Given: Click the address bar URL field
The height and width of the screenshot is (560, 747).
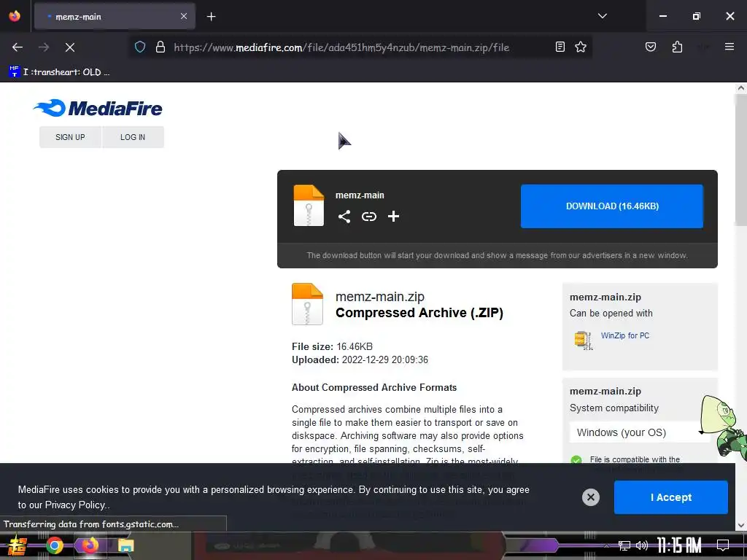Looking at the screenshot, I should point(341,47).
